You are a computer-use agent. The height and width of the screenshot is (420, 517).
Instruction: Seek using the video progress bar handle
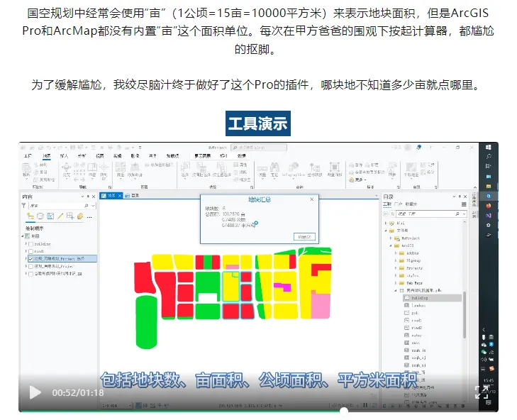click(x=344, y=411)
